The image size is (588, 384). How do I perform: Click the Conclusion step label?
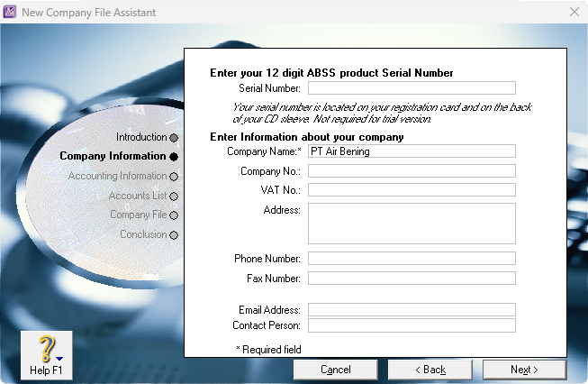pyautogui.click(x=143, y=234)
